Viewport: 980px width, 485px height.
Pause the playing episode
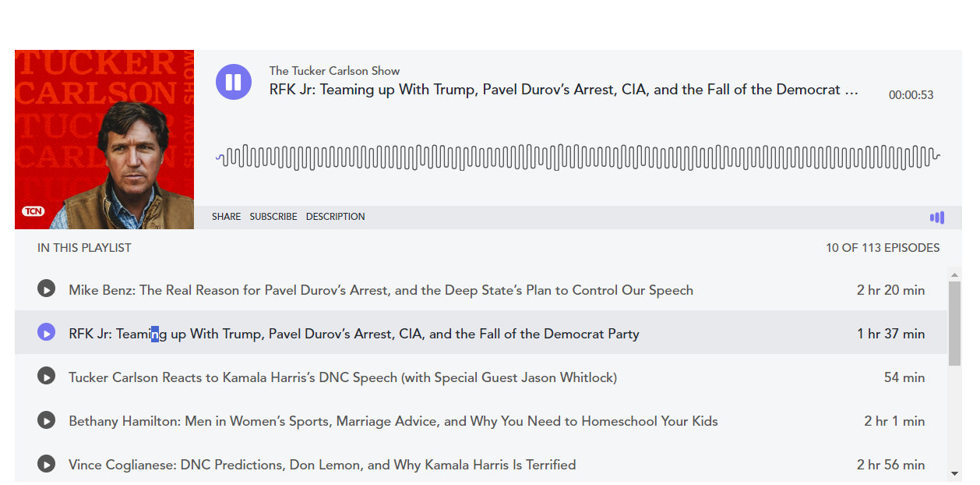click(x=233, y=82)
